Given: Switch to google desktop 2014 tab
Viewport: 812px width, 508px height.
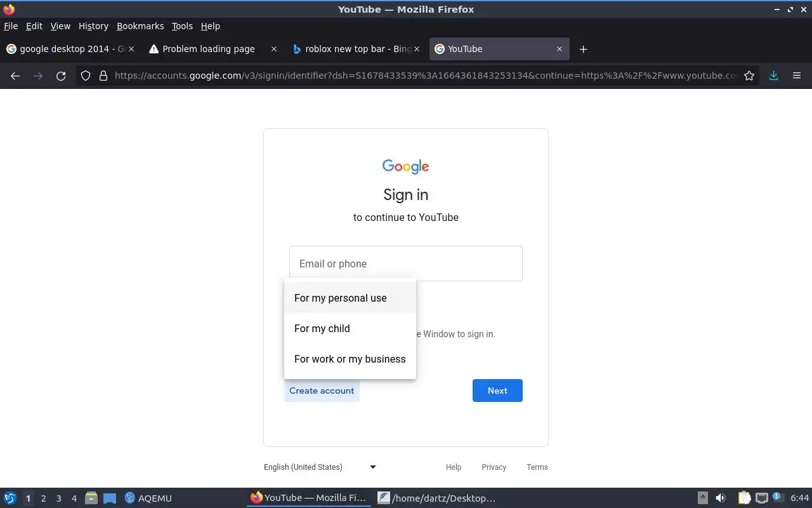Looking at the screenshot, I should coord(70,49).
